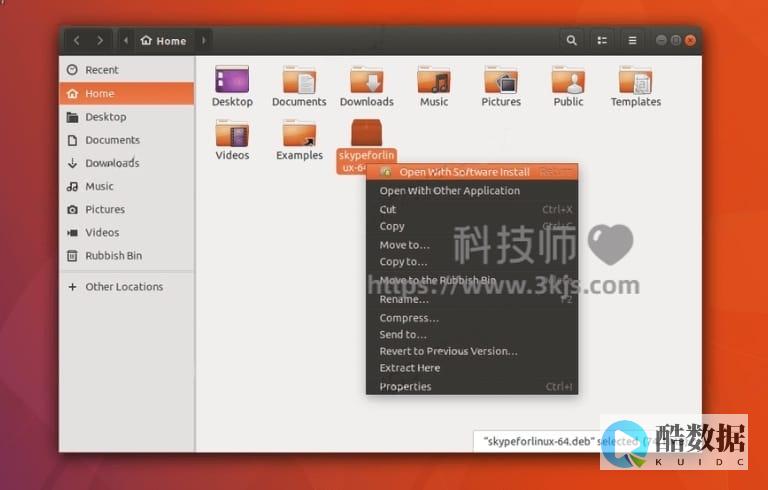Choose Copy to… from context menu
Screen dimensions: 768x490
pos(472,262)
